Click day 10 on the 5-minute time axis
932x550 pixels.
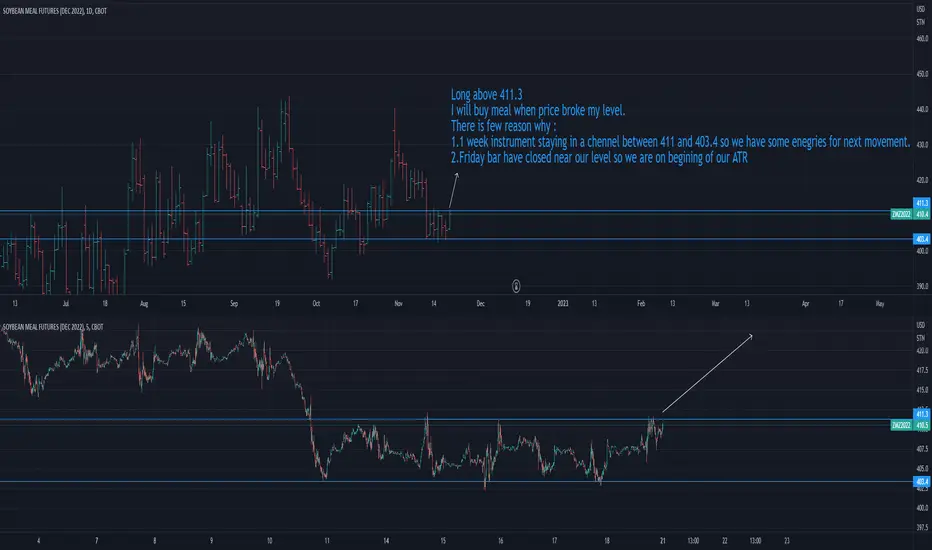pyautogui.click(x=269, y=540)
